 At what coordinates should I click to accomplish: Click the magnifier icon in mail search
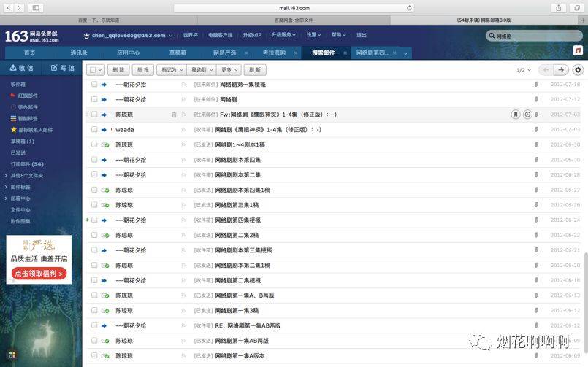coord(492,36)
